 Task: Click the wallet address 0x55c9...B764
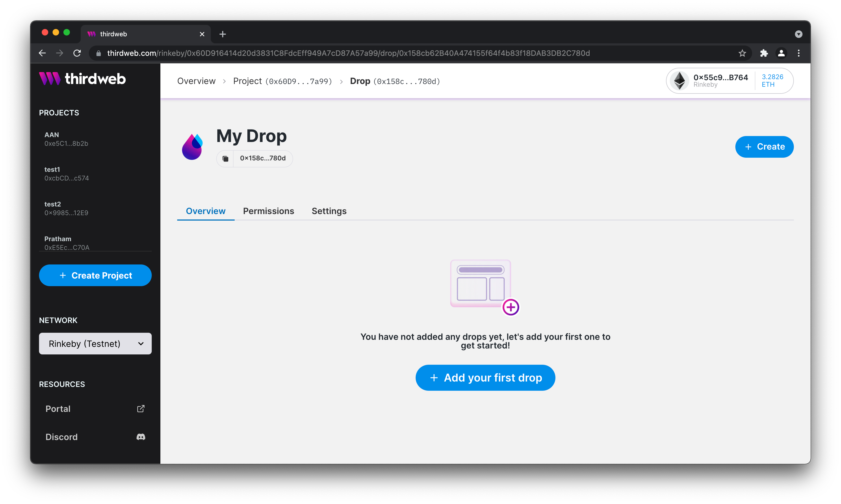[720, 77]
